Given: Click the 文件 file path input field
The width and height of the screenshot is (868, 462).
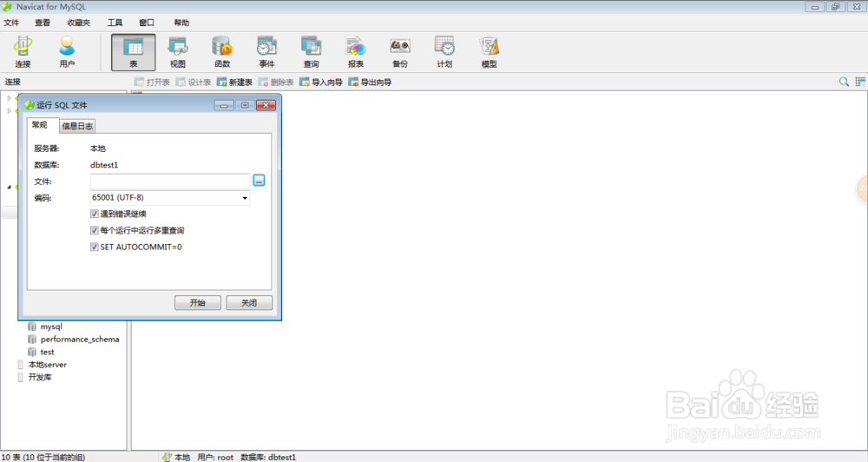Looking at the screenshot, I should tap(170, 181).
